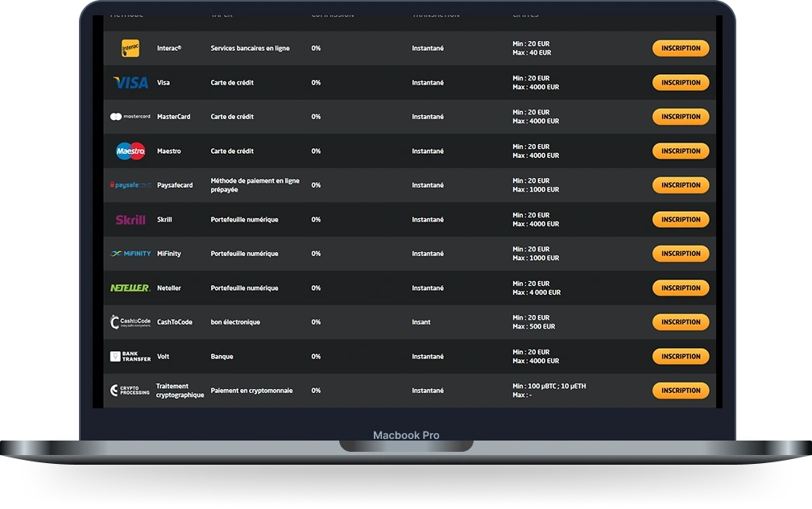Select the 'MasterCard' method name text
This screenshot has width=812, height=509.
tap(173, 117)
